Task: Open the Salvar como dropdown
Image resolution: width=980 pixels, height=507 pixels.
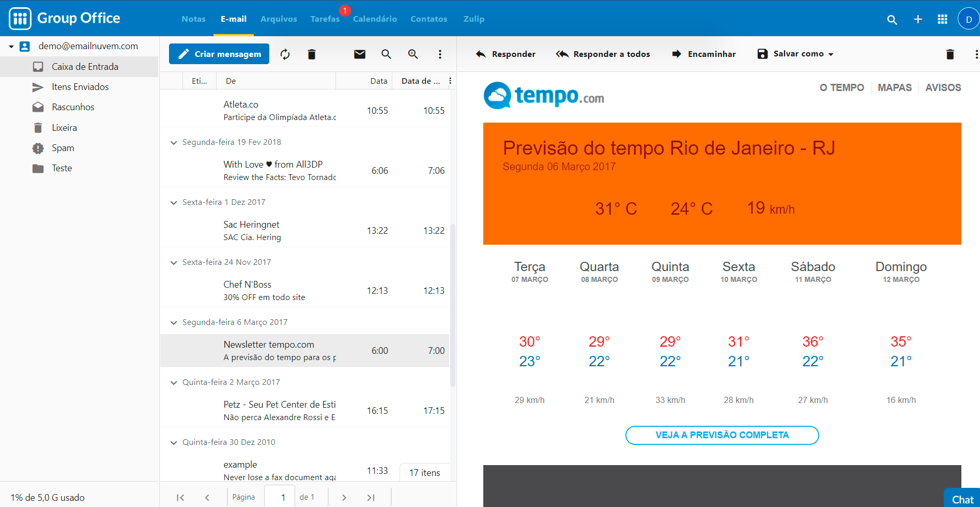Action: (x=795, y=54)
